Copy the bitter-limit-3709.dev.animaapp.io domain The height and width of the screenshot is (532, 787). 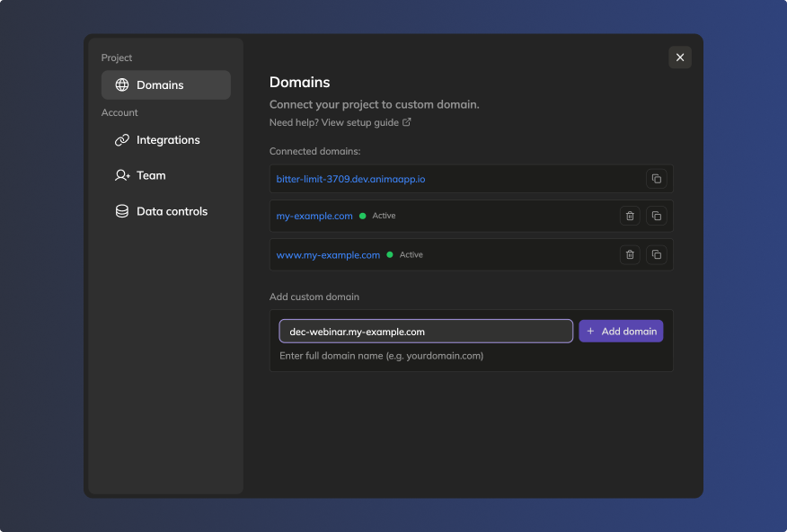pyautogui.click(x=656, y=179)
